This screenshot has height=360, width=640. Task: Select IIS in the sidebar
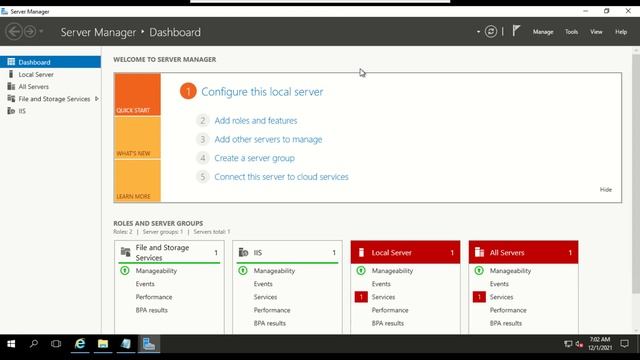pyautogui.click(x=50, y=111)
